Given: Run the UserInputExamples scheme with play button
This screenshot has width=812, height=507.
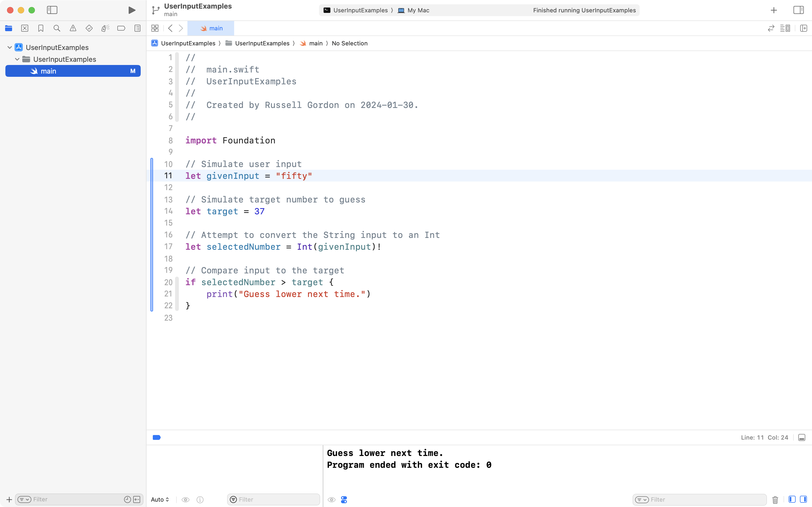Looking at the screenshot, I should 131,10.
